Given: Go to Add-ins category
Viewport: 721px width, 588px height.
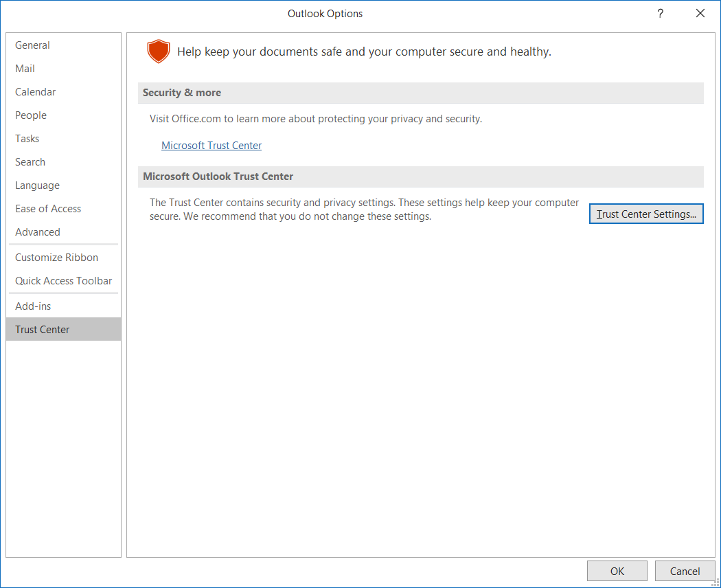Looking at the screenshot, I should 63,306.
